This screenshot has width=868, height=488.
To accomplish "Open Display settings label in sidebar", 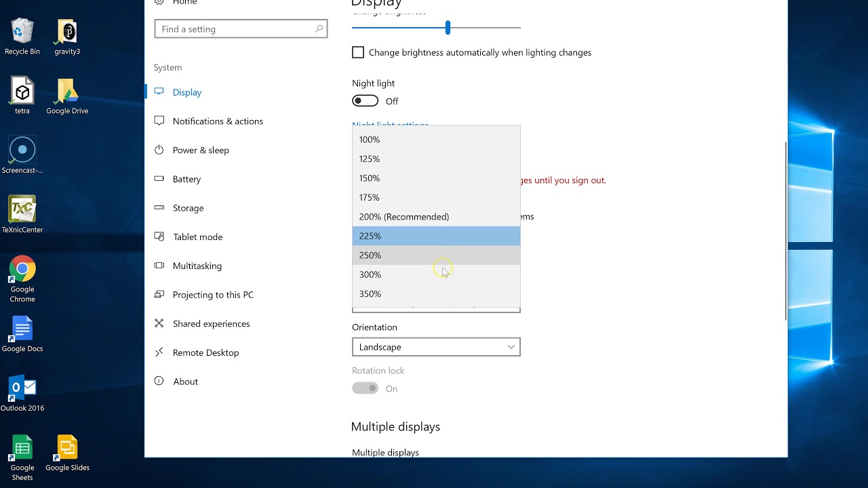I will (187, 92).
